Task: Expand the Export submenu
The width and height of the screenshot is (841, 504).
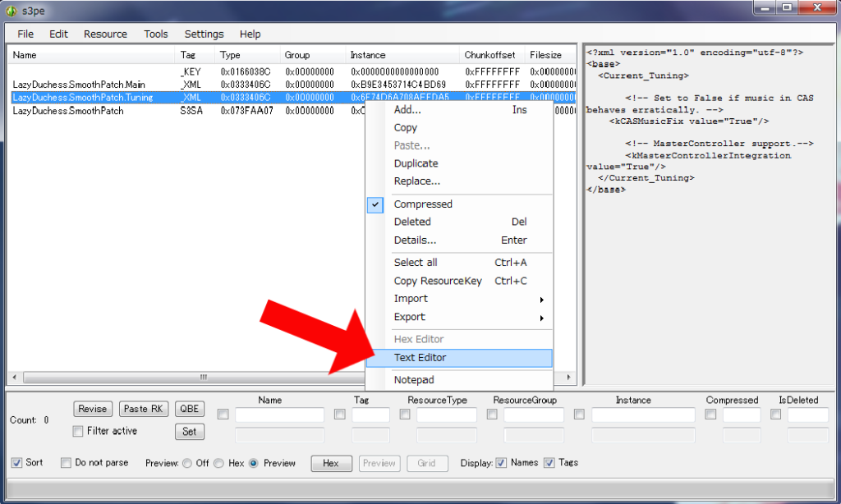Action: (409, 317)
